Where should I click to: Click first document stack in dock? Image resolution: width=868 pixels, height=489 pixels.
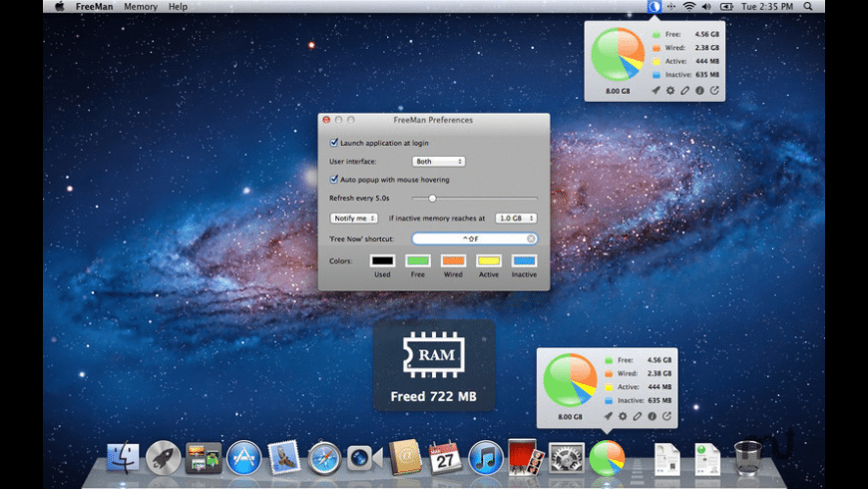coord(667,459)
